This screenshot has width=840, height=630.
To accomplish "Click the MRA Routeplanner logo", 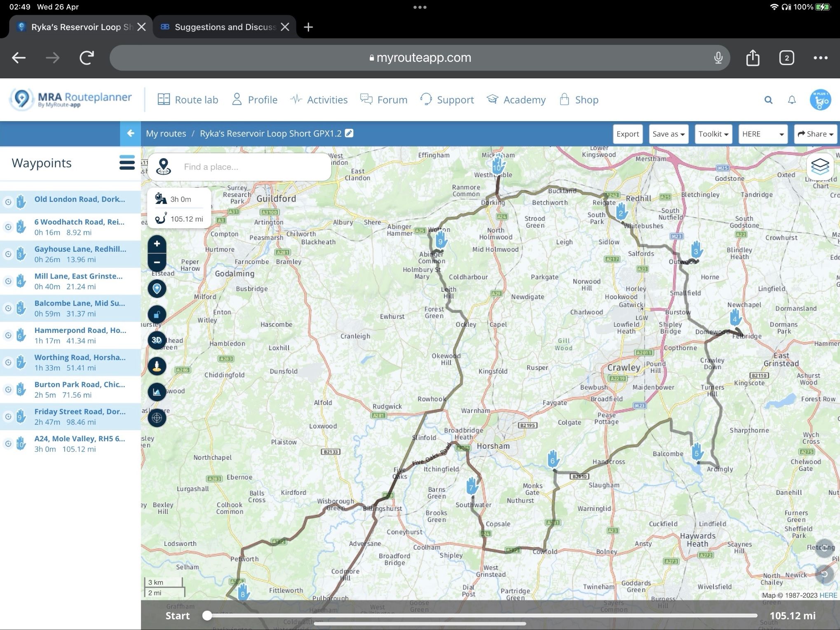I will [x=71, y=100].
